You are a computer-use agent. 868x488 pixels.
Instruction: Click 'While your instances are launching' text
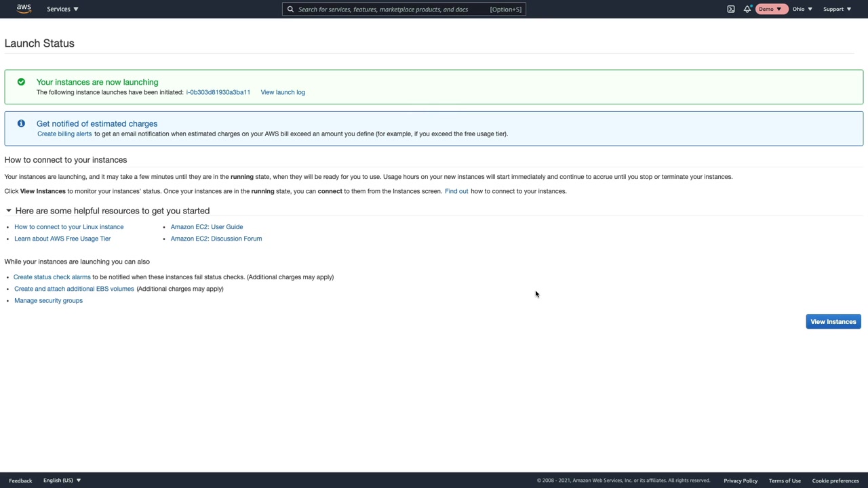tap(77, 262)
